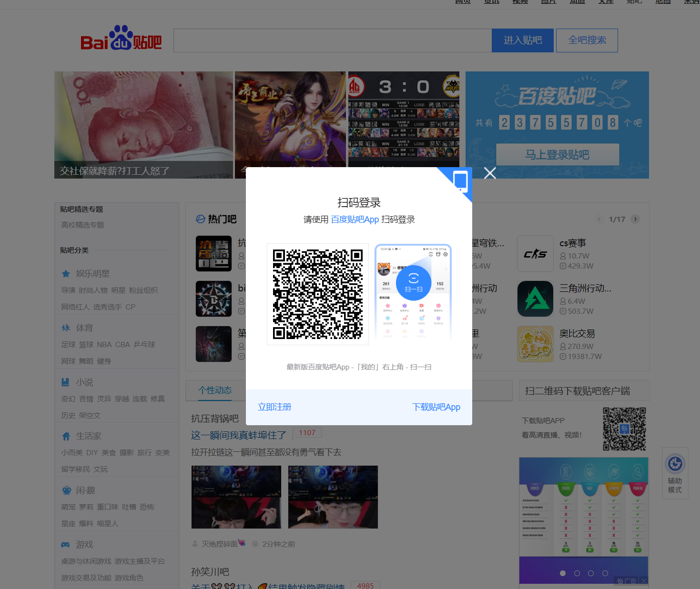This screenshot has height=589, width=700.
Task: Close the QR login dialog
Action: coord(490,173)
